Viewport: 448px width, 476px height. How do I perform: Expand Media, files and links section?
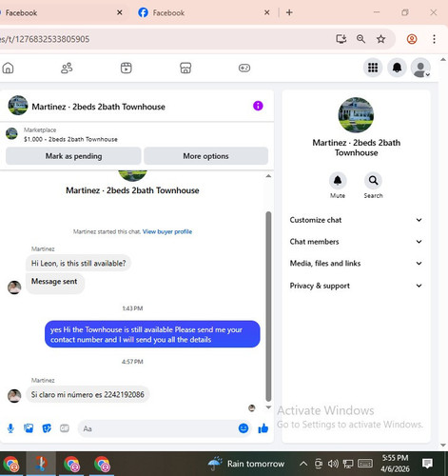coord(356,263)
